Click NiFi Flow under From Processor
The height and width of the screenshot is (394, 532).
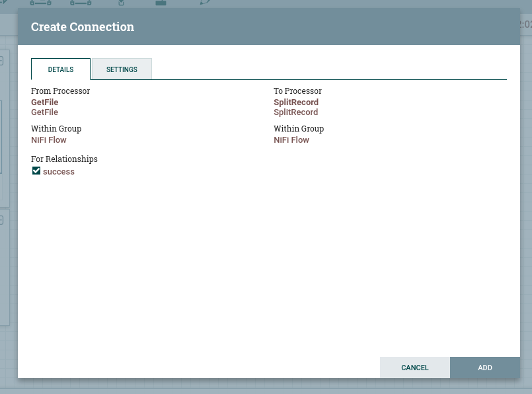[49, 140]
